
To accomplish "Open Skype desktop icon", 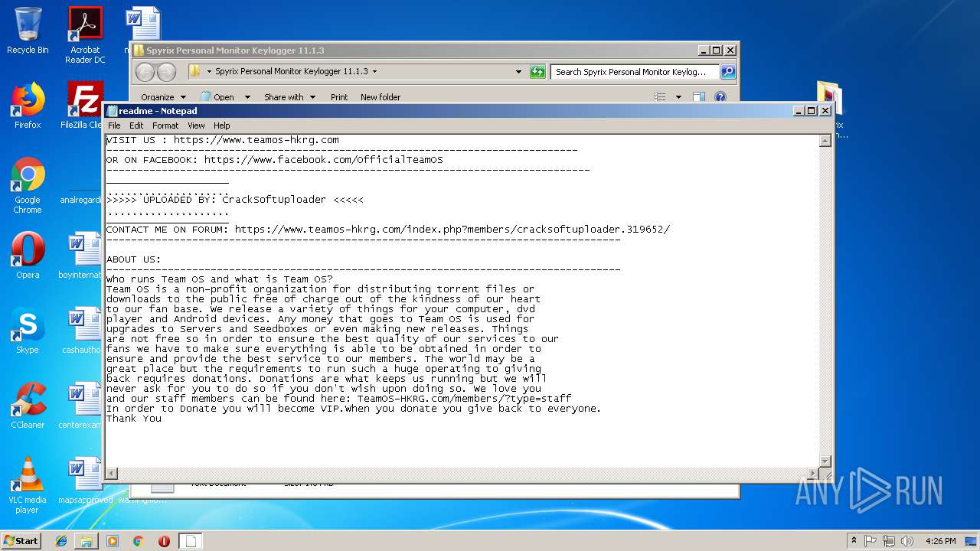I will (28, 331).
